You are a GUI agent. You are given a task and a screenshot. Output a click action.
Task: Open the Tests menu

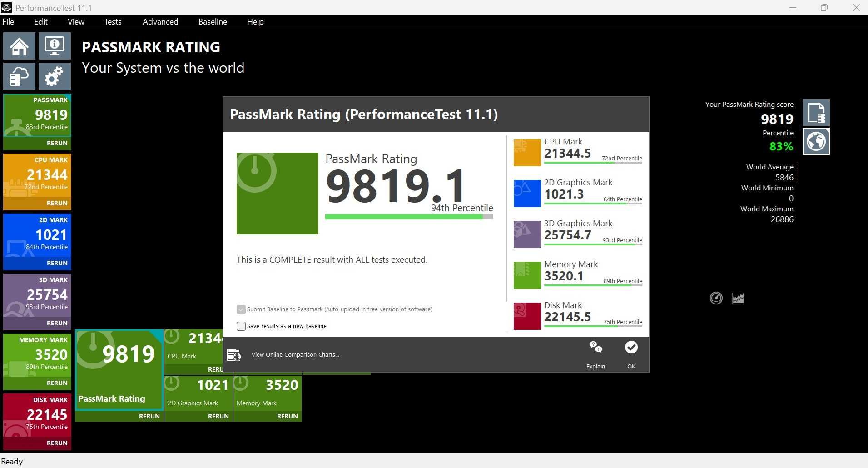click(113, 22)
